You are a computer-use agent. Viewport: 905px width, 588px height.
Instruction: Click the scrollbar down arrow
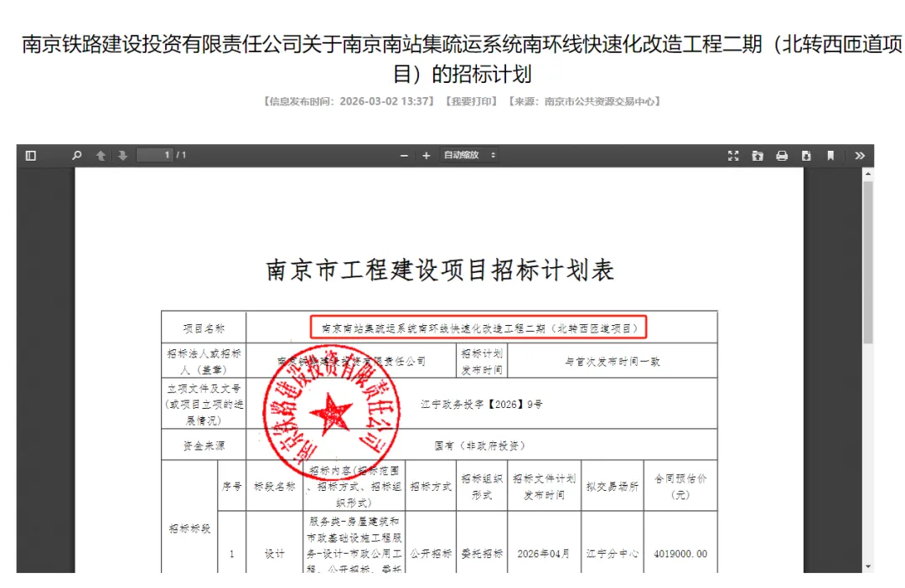(x=868, y=567)
